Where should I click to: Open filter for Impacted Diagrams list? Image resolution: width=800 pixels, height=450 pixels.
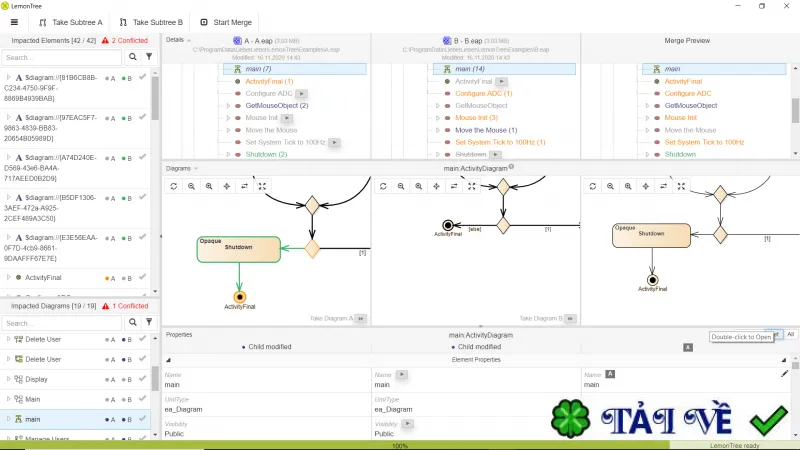click(x=149, y=322)
